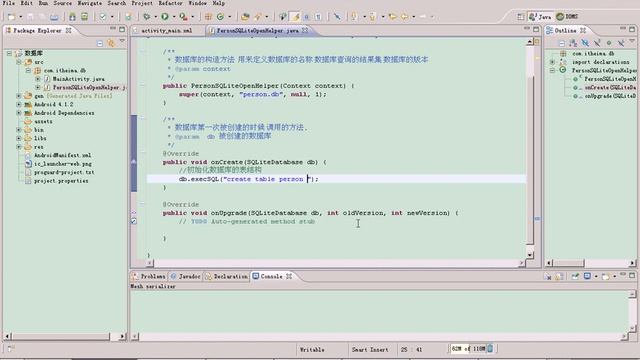Viewport: 640px width, 360px height.
Task: Open the Debug button dropdown arrow
Action: click(155, 17)
